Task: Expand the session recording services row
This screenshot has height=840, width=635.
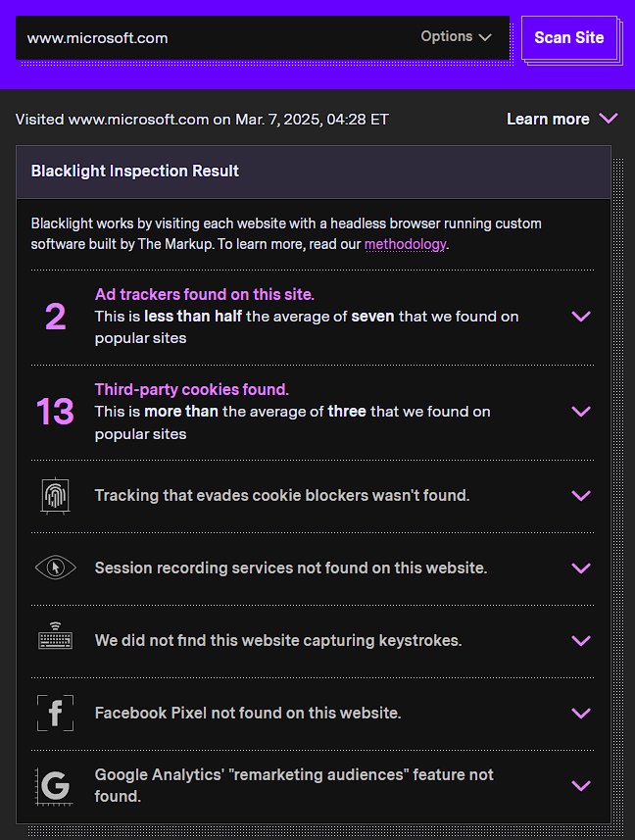Action: (581, 568)
